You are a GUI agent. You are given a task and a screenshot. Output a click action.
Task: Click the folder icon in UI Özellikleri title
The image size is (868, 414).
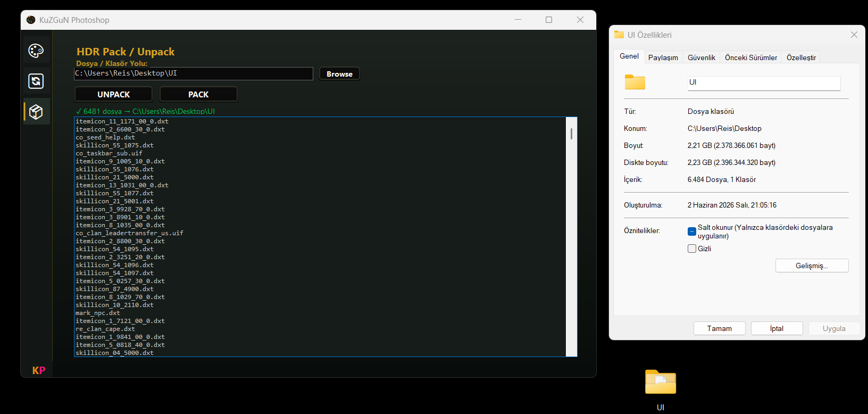pos(619,35)
